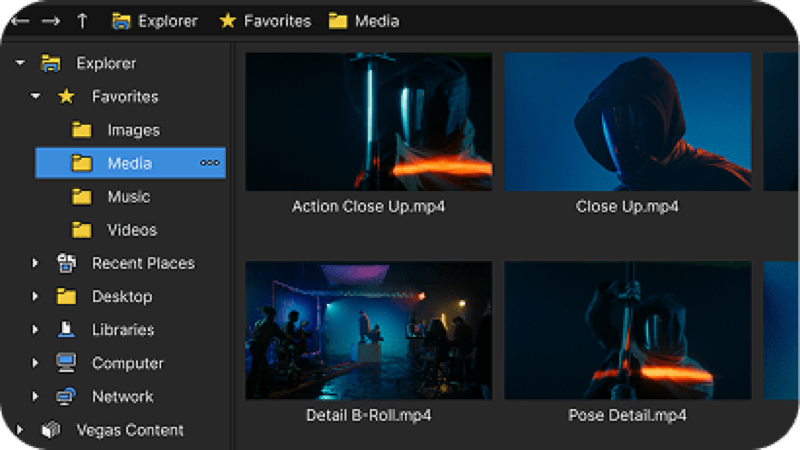This screenshot has height=450, width=800.
Task: Expand the Vegas Content node
Action: coord(19,430)
